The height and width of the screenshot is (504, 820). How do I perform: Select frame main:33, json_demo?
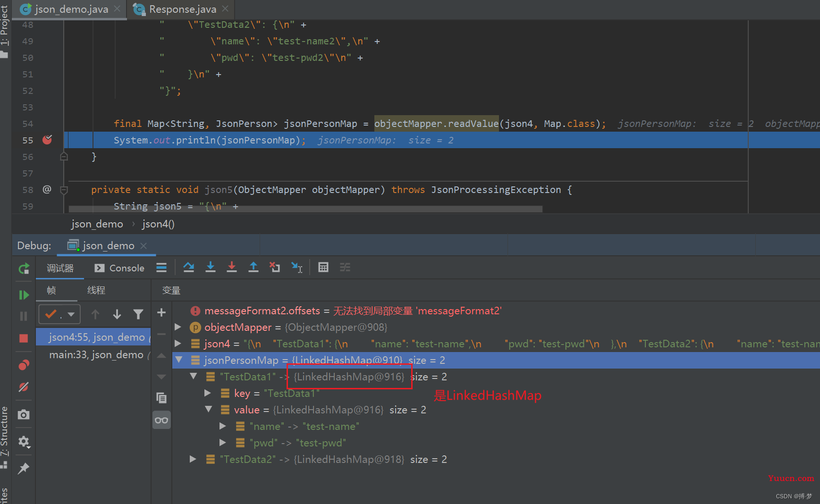[93, 354]
